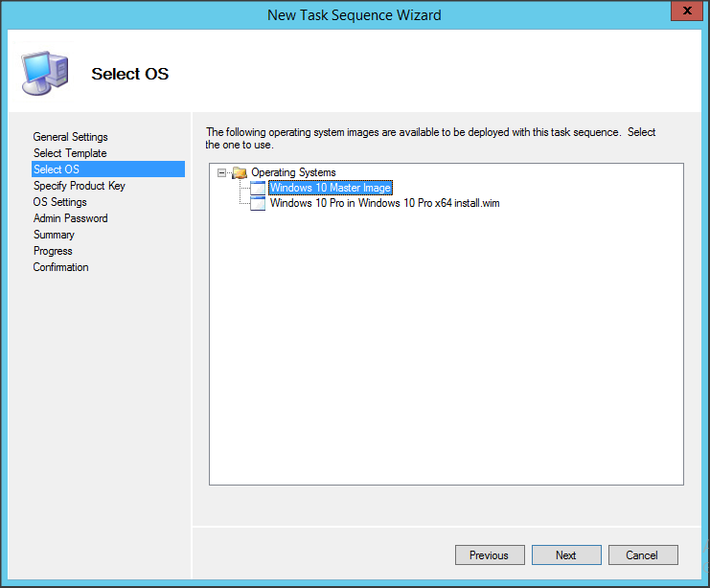Open the Summary step in sidebar
710x588 pixels.
point(54,235)
